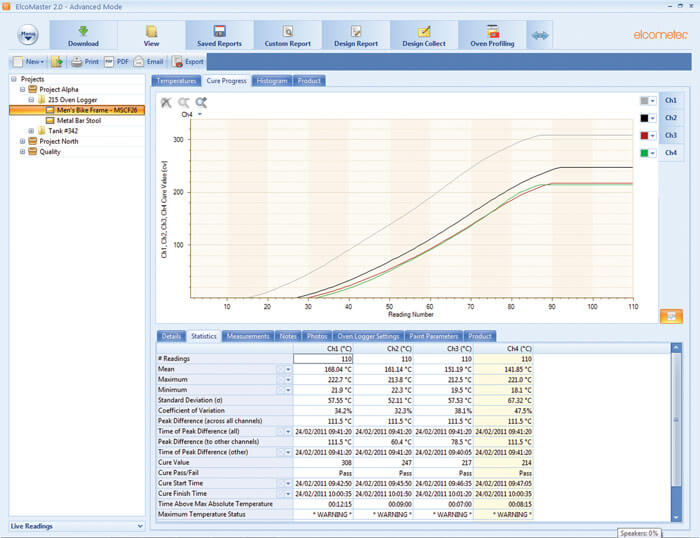Click the Export toolbar icon

188,62
